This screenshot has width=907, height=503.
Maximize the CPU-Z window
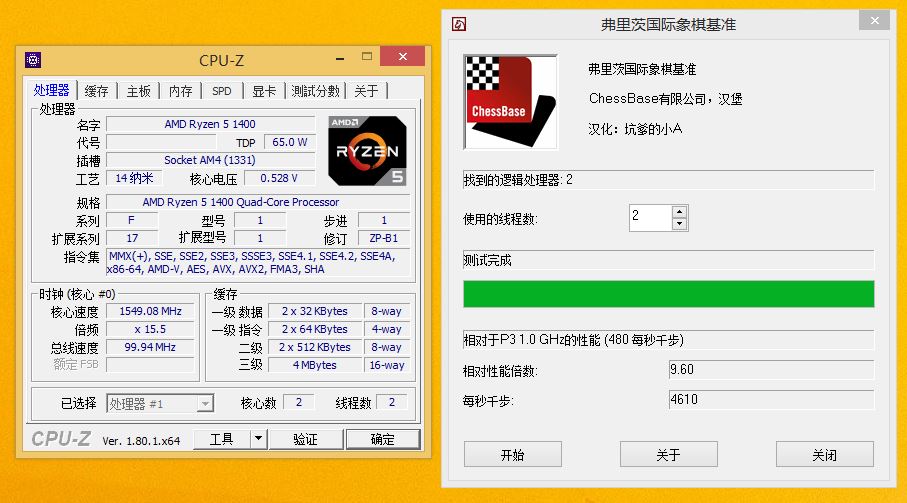[367, 57]
